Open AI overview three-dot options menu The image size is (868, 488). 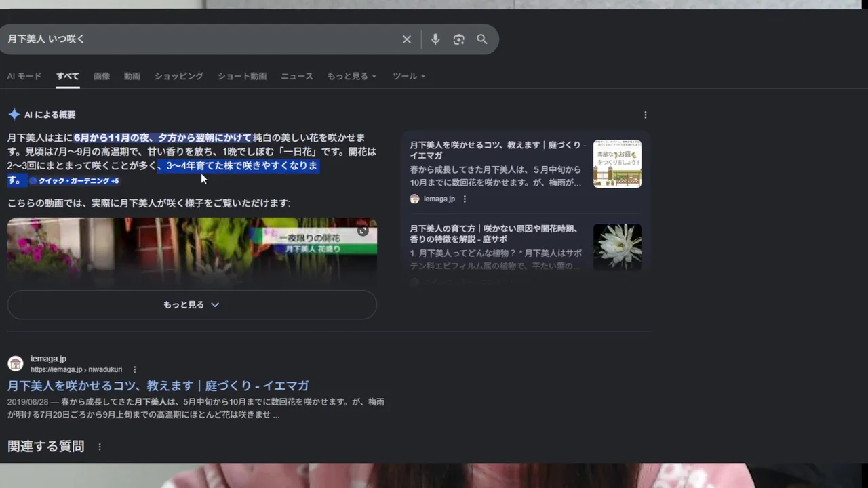tap(645, 115)
